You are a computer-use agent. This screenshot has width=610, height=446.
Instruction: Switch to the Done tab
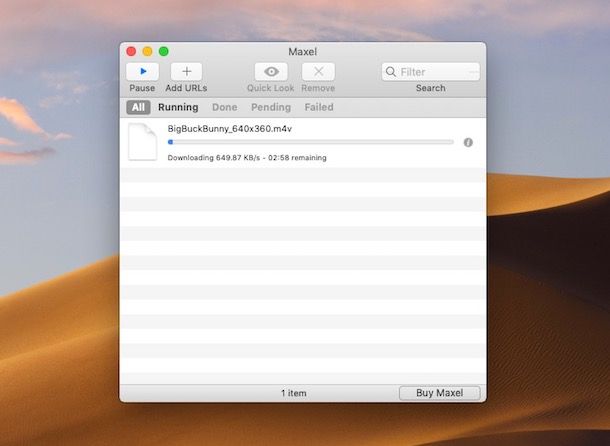pos(224,107)
